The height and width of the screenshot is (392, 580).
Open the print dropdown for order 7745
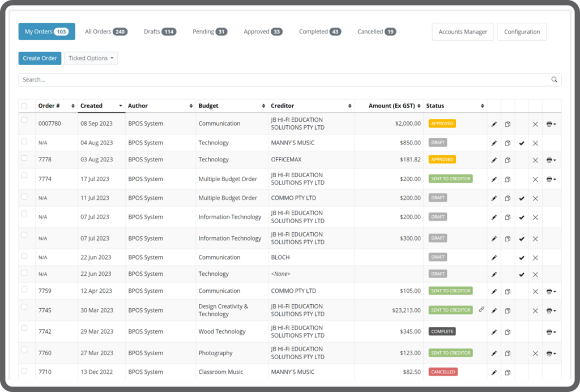(551, 310)
